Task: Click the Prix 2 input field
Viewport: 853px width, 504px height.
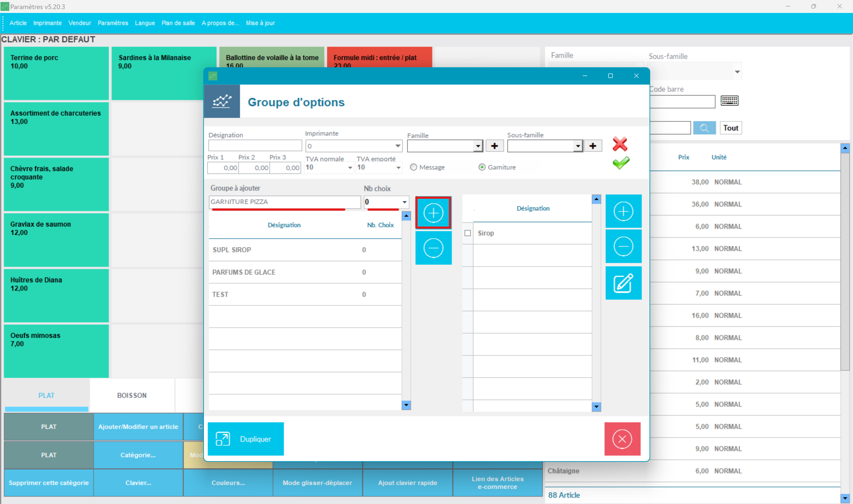Action: 254,168
